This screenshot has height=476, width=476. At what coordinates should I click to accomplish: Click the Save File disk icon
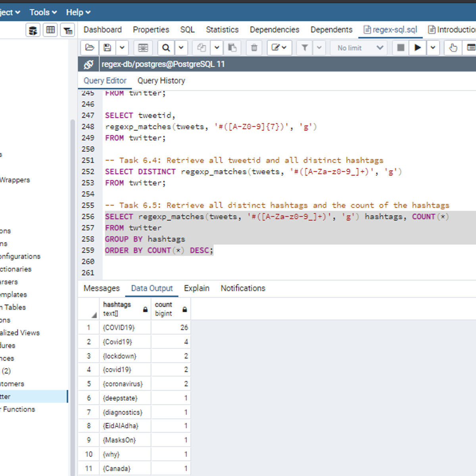tap(107, 48)
